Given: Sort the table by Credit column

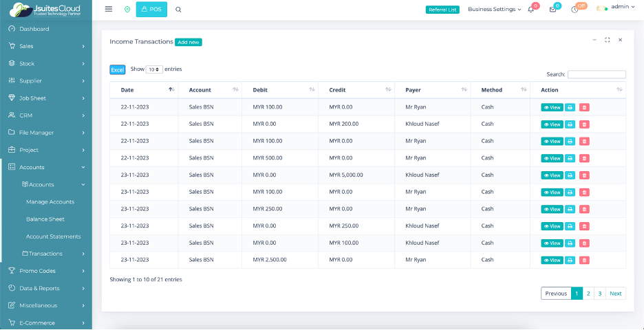Looking at the screenshot, I should click(x=388, y=90).
